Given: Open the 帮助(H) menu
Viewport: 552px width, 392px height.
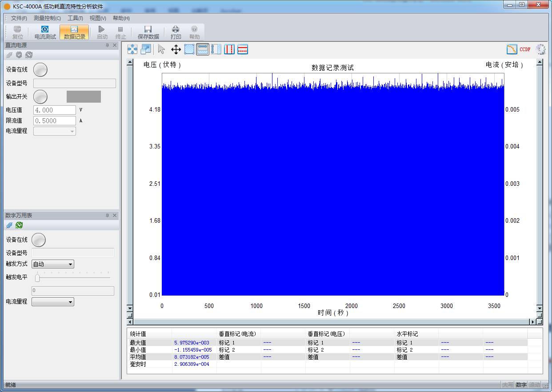Looking at the screenshot, I should point(121,18).
